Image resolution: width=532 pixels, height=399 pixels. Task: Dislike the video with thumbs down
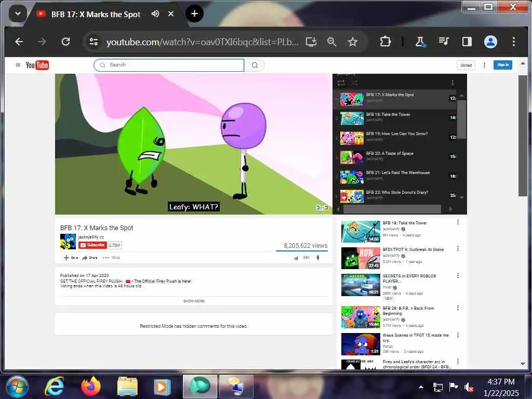pos(318,258)
